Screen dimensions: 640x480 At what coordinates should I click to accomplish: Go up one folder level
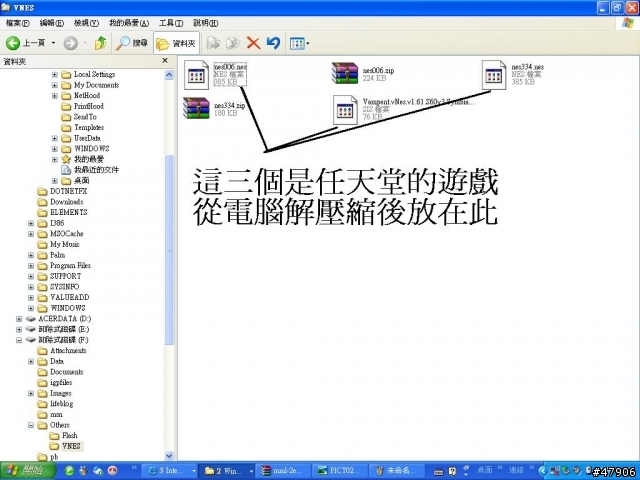(x=100, y=43)
